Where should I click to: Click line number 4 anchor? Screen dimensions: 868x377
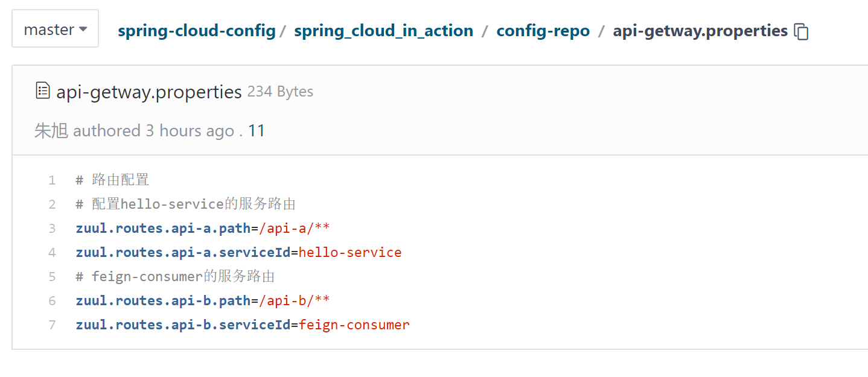[52, 253]
